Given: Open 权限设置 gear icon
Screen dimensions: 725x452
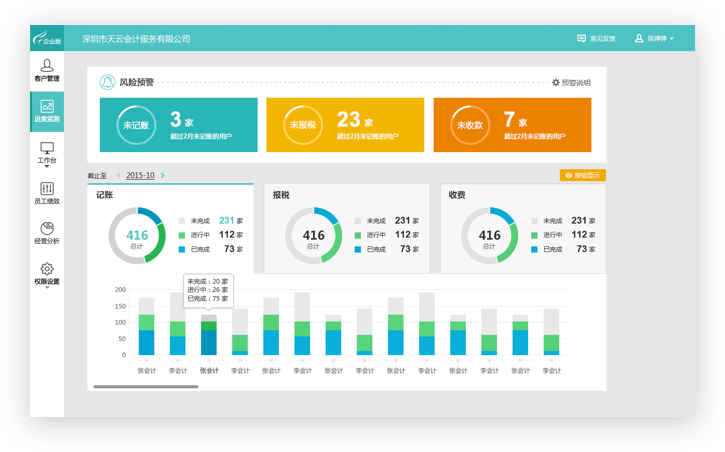Looking at the screenshot, I should pyautogui.click(x=46, y=269).
